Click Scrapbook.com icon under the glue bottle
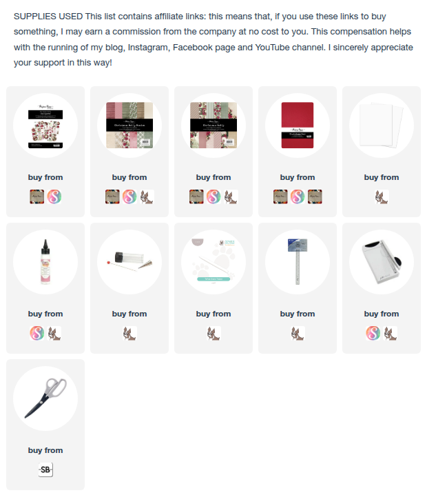This screenshot has width=427, height=504. click(x=37, y=333)
